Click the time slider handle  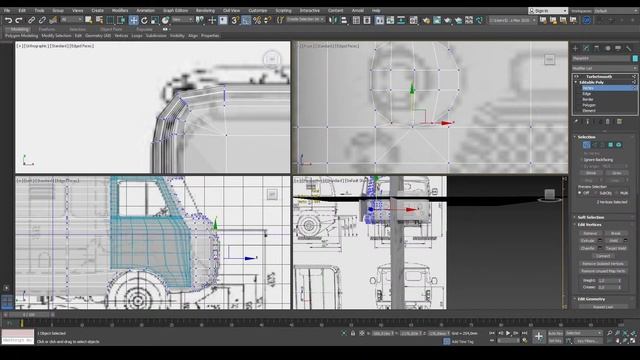pyautogui.click(x=29, y=315)
